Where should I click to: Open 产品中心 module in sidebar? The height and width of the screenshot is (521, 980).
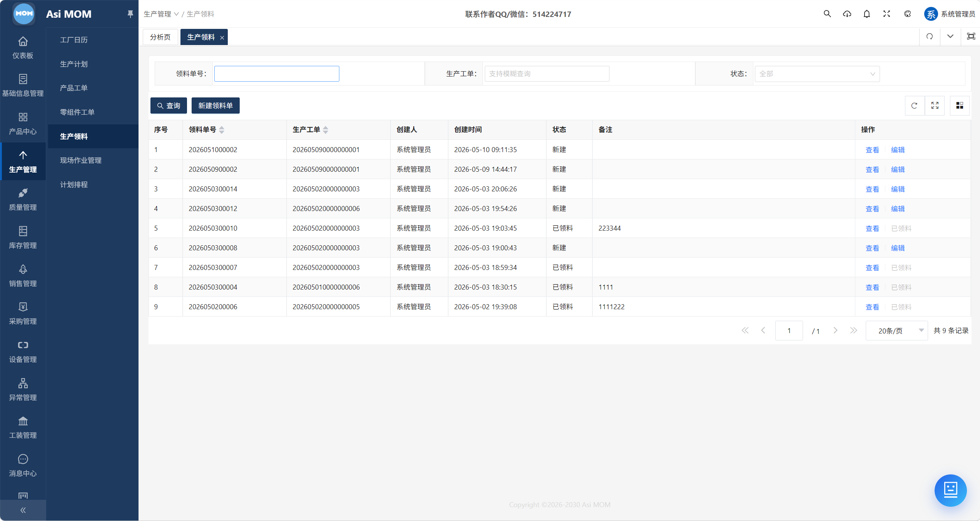tap(23, 124)
